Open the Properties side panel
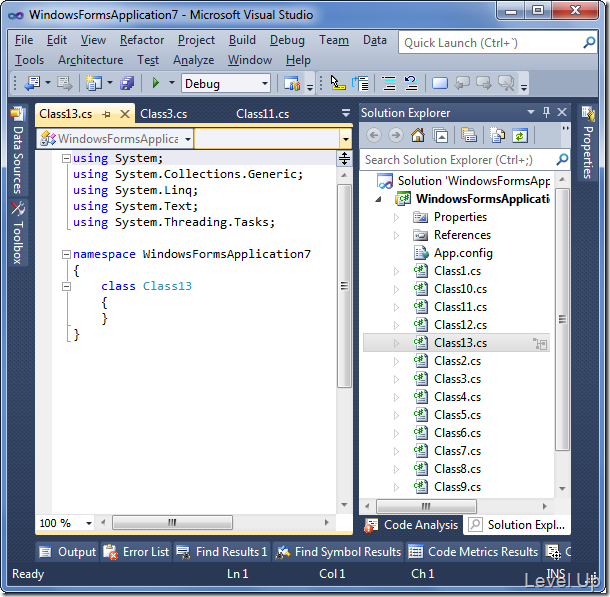 click(x=588, y=143)
